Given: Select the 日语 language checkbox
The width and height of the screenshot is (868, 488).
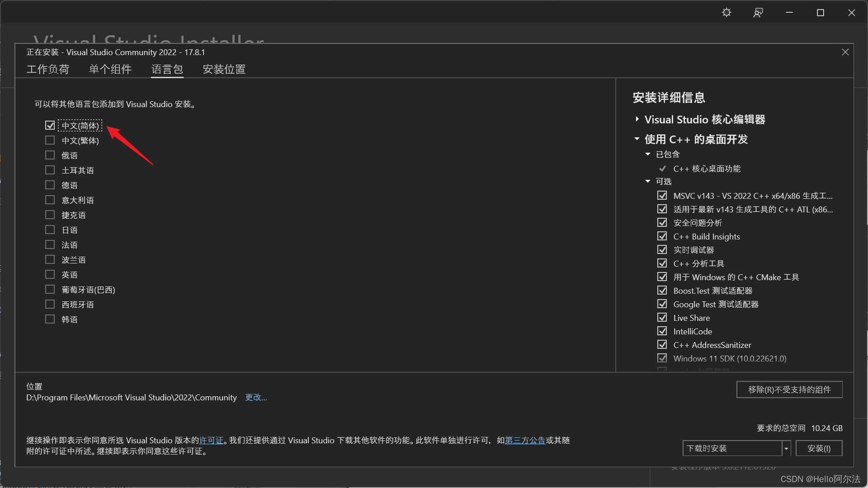Looking at the screenshot, I should (50, 230).
